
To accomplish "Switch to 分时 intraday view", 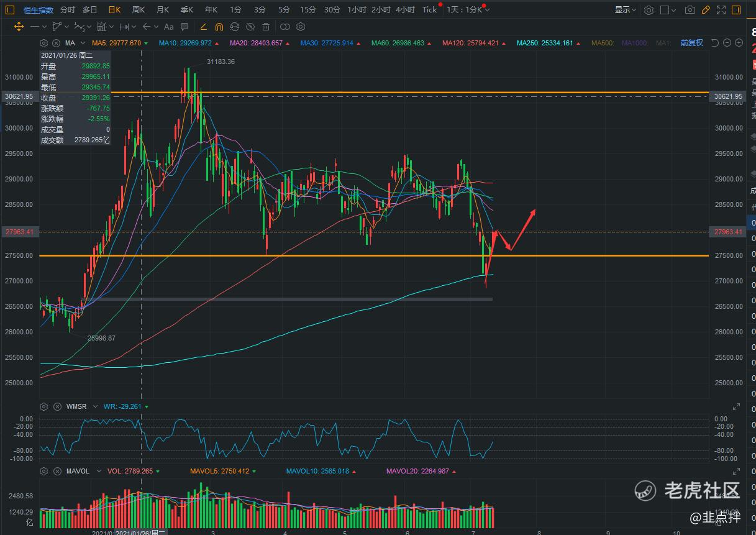I will 68,10.
